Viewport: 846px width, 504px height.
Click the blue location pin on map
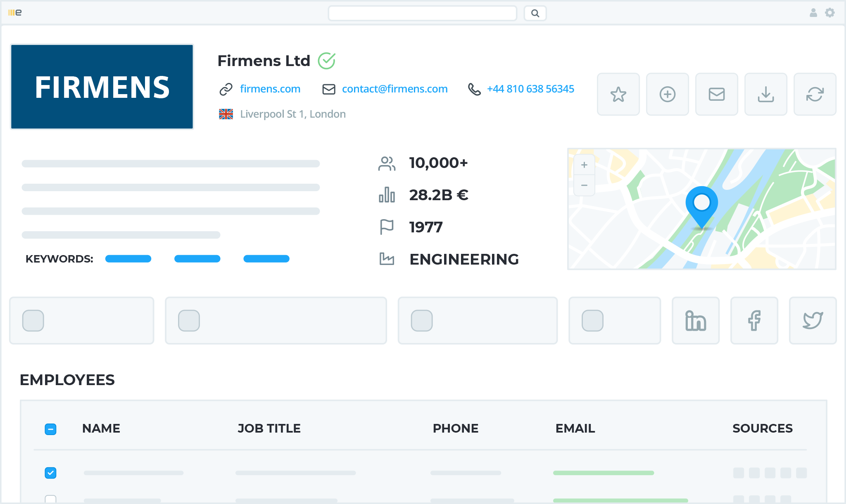(x=702, y=208)
